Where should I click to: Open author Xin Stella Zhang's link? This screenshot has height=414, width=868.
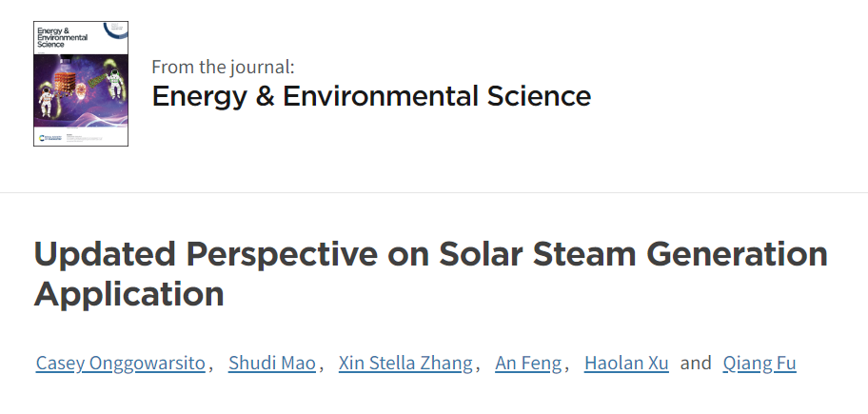pos(405,363)
